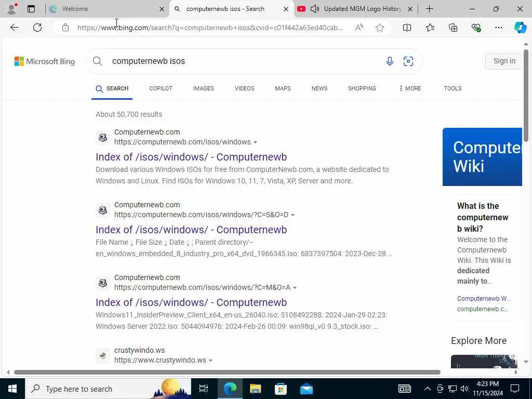Click the network icon in the system tray

[453, 389]
